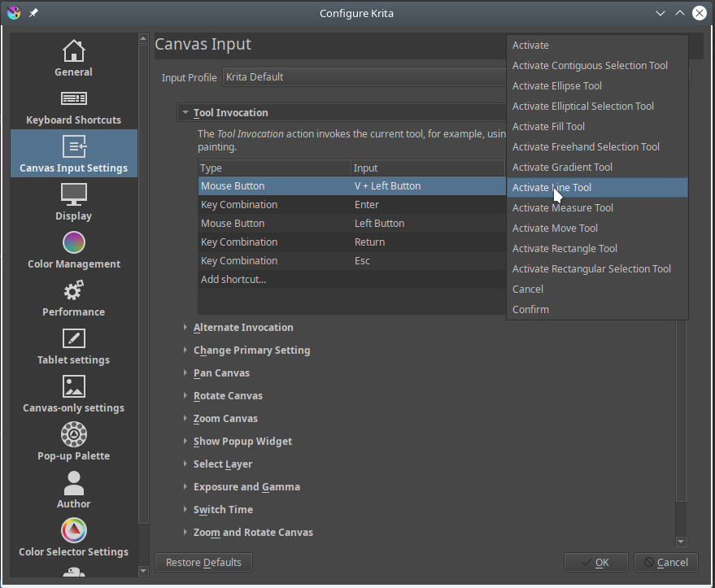This screenshot has width=715, height=588.
Task: Click sidebar scrollbar down arrow
Action: tap(143, 571)
